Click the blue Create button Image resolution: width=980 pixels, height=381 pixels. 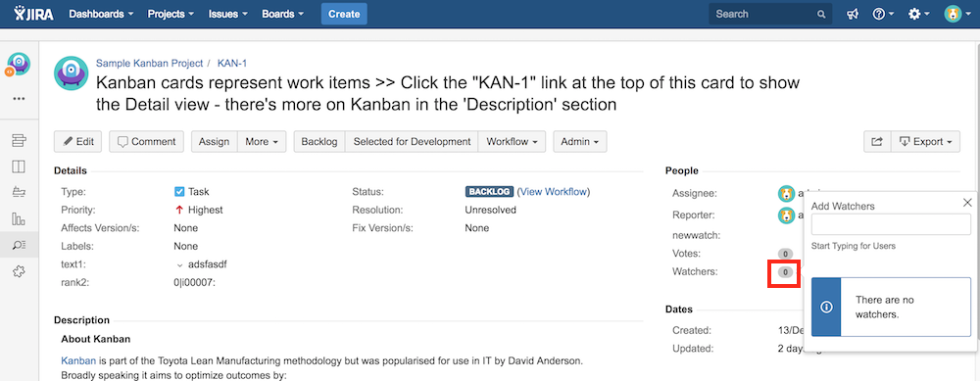point(344,14)
